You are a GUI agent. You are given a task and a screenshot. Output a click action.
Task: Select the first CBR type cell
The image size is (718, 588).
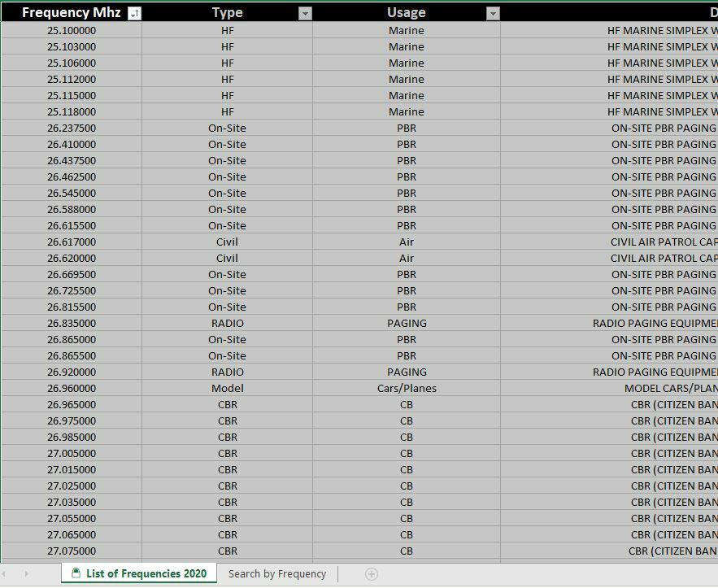227,404
